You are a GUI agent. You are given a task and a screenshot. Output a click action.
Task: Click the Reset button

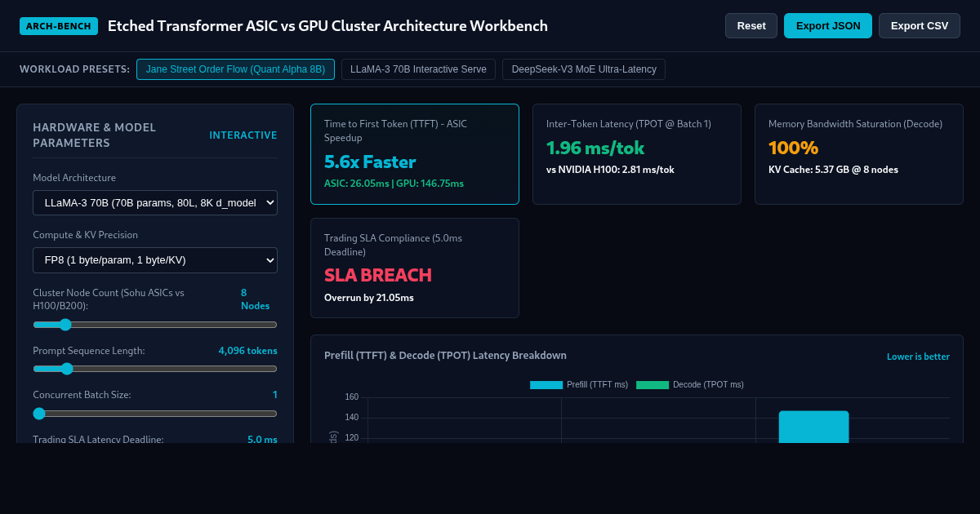coord(751,25)
